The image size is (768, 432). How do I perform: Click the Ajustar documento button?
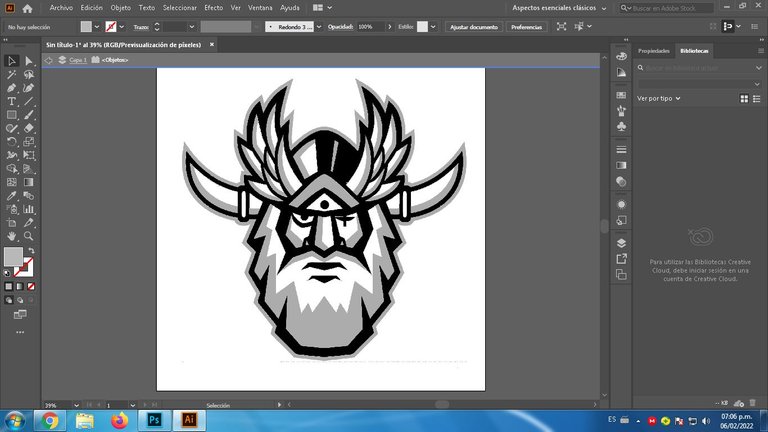(x=474, y=26)
